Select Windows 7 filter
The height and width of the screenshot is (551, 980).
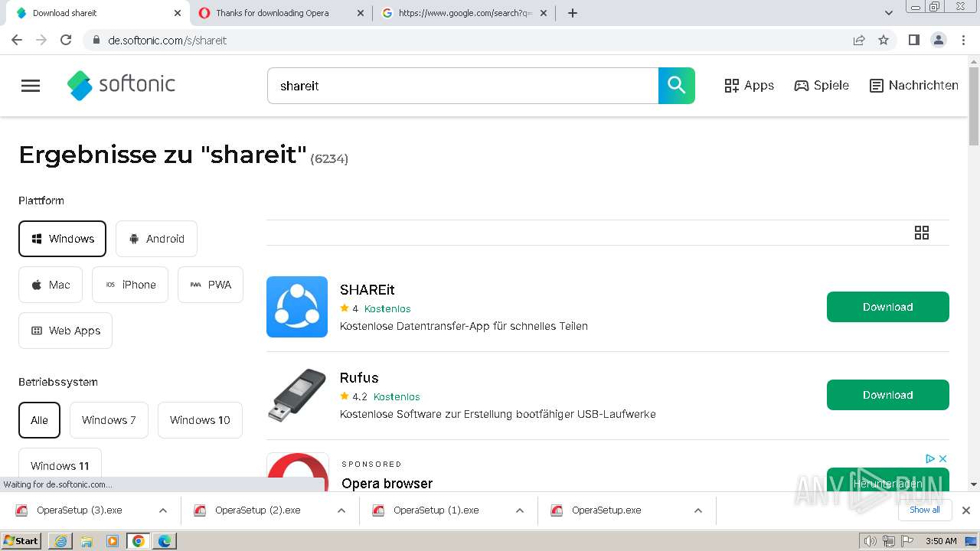click(x=109, y=420)
